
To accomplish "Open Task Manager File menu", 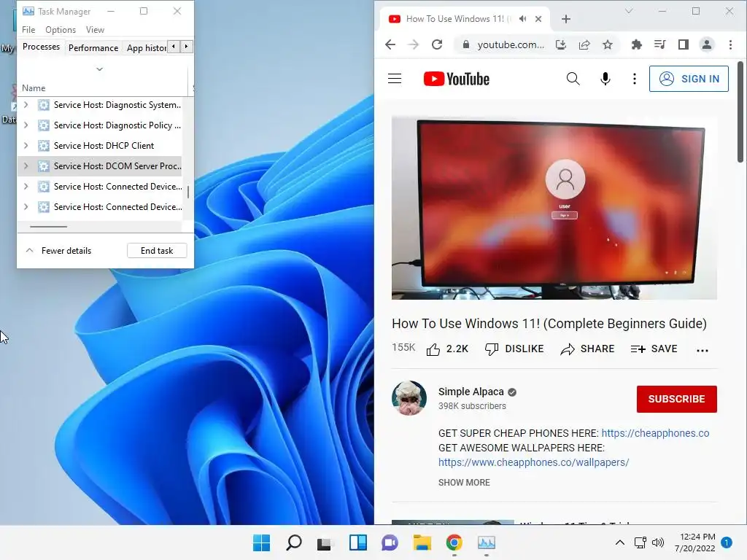I will [28, 29].
